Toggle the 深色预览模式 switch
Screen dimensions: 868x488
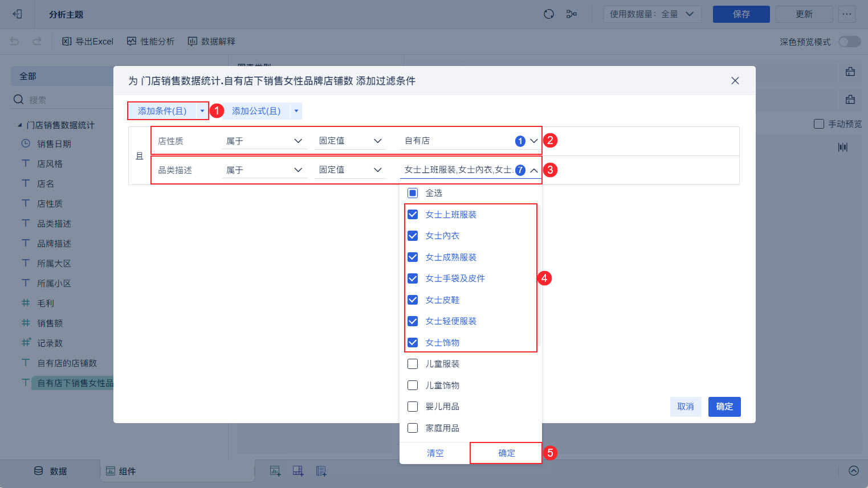[850, 42]
